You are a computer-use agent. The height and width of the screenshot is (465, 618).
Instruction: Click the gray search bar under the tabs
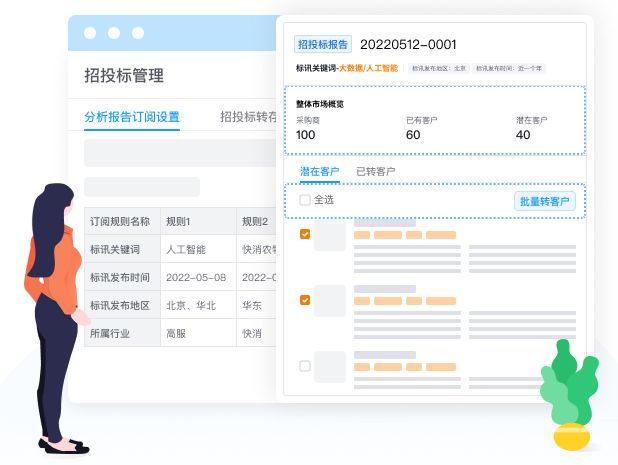(x=178, y=153)
